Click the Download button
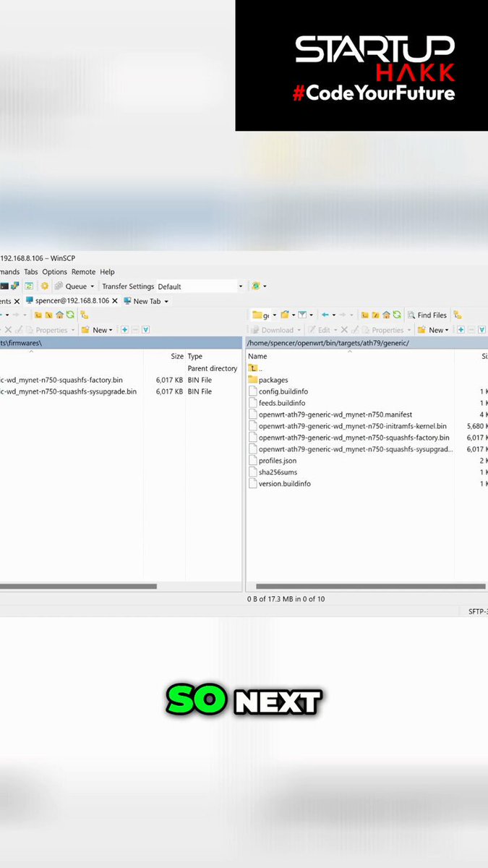 click(x=272, y=330)
